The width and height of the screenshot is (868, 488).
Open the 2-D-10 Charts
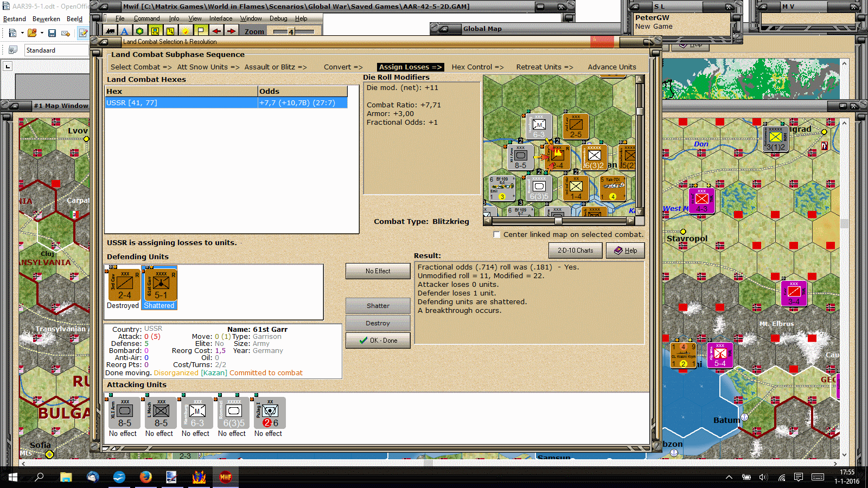click(576, 251)
